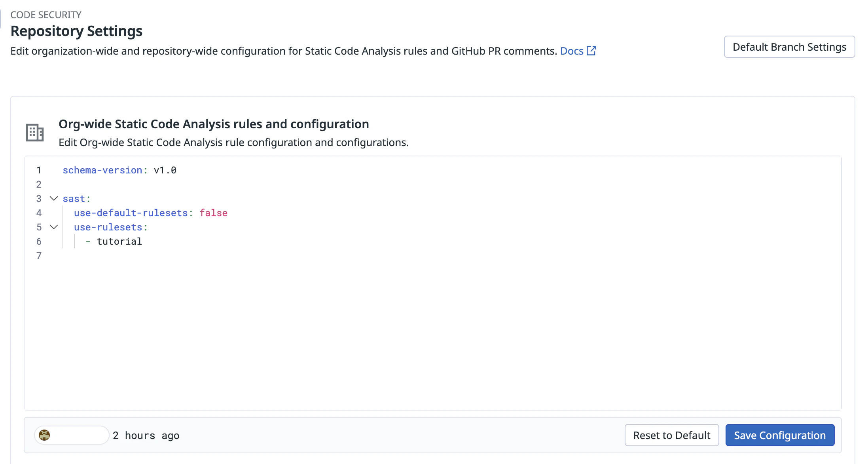Click line number 7 in gutter

point(39,256)
